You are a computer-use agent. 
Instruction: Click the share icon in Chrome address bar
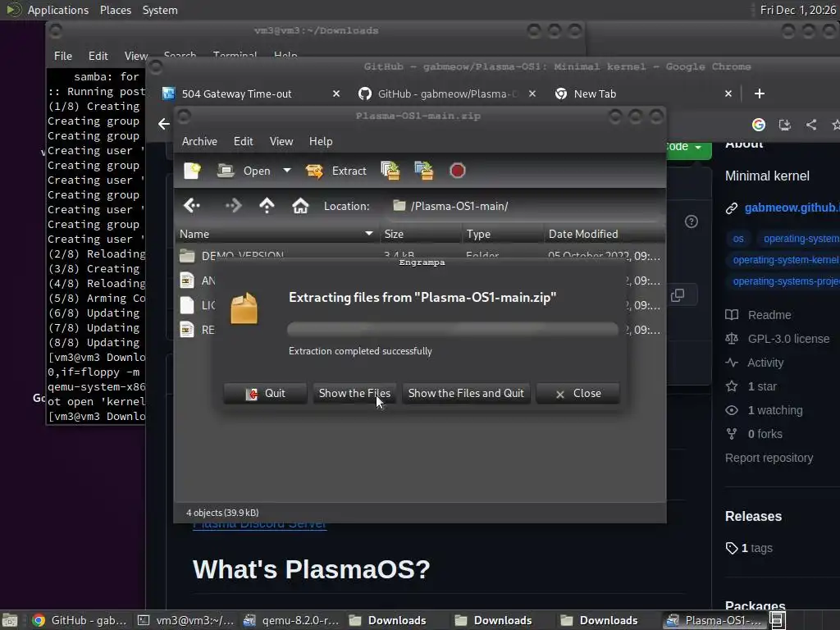(x=811, y=125)
